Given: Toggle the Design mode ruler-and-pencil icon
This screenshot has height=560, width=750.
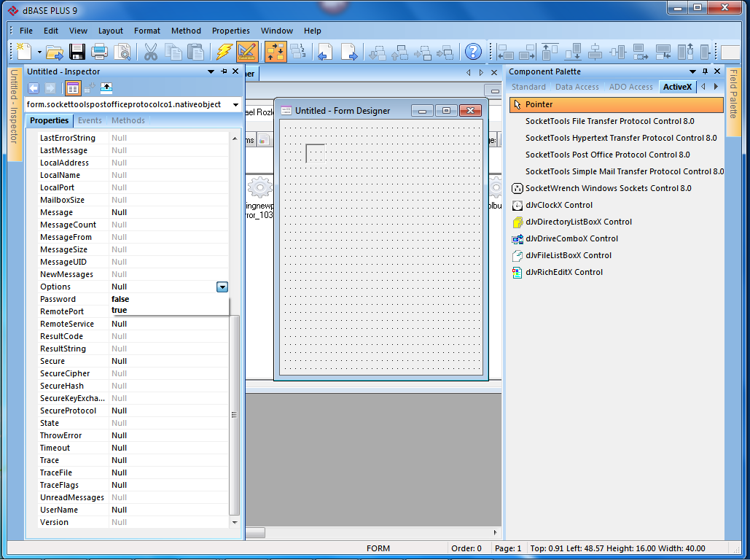Looking at the screenshot, I should point(247,52).
